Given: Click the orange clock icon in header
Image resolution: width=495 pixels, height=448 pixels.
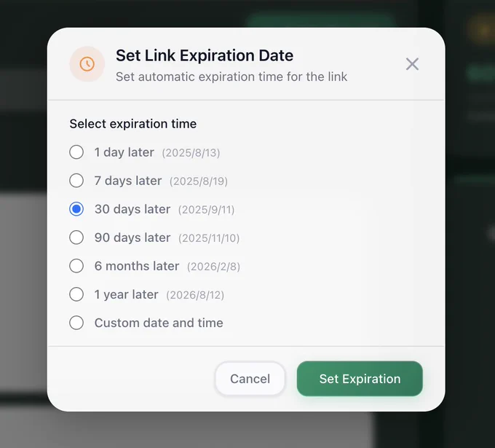Looking at the screenshot, I should (87, 64).
